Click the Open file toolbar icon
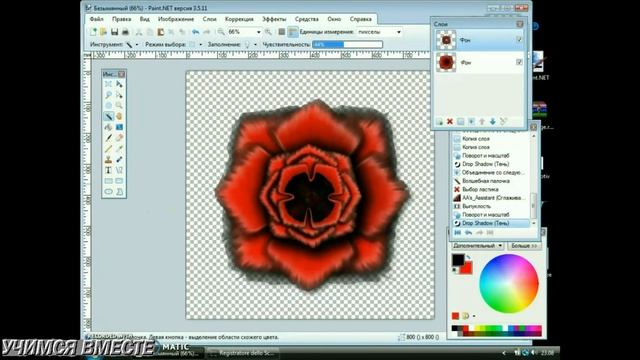The width and height of the screenshot is (640, 360). coord(104,32)
